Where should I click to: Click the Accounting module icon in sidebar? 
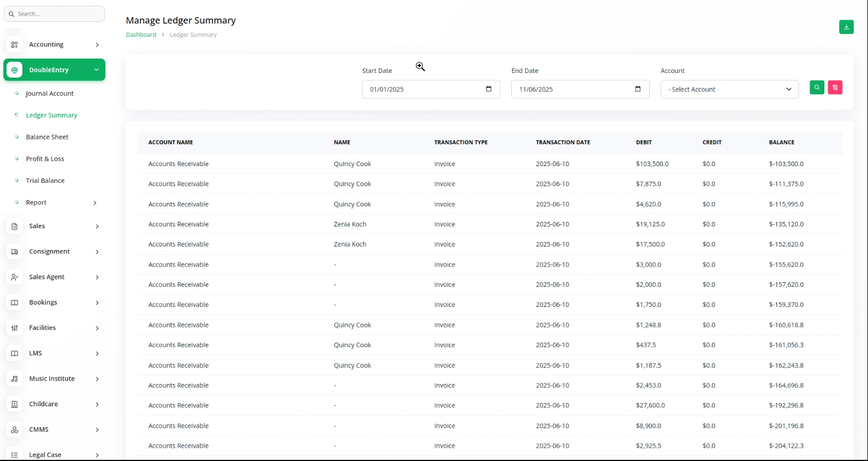click(x=15, y=45)
